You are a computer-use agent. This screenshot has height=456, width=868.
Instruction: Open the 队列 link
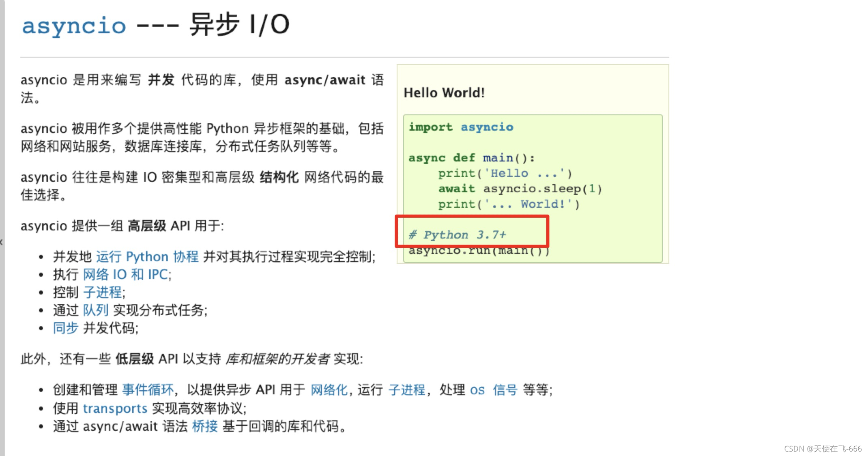96,310
